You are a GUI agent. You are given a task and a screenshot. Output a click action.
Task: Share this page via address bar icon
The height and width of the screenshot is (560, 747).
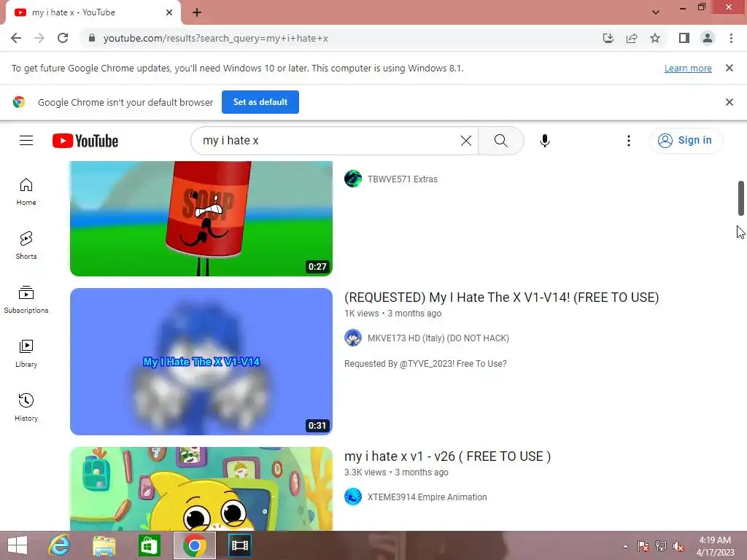(632, 38)
